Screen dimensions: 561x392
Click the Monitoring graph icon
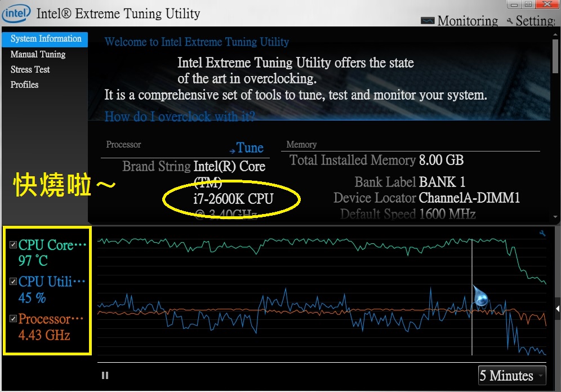tap(428, 20)
